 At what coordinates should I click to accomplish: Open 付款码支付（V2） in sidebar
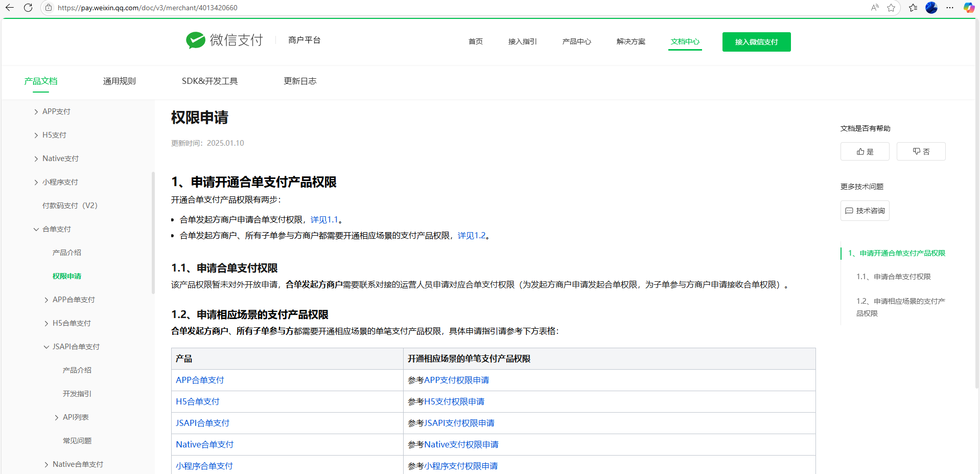click(x=69, y=206)
